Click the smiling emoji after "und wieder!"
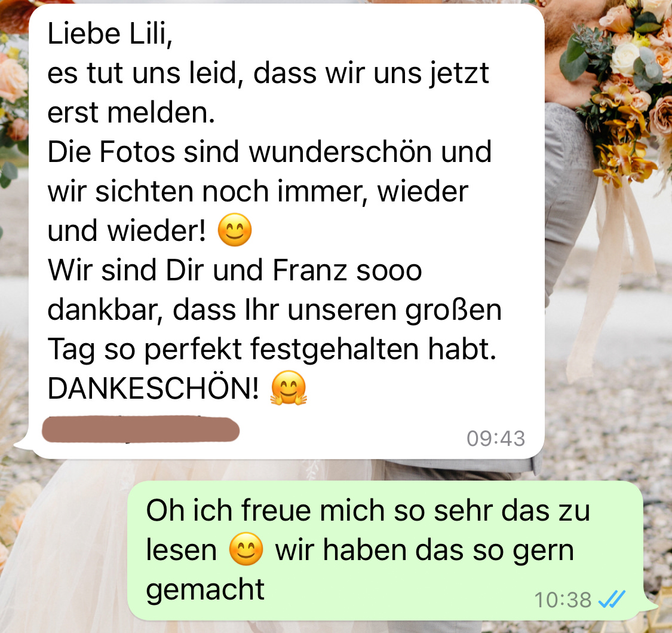This screenshot has height=633, width=672. coord(234,230)
